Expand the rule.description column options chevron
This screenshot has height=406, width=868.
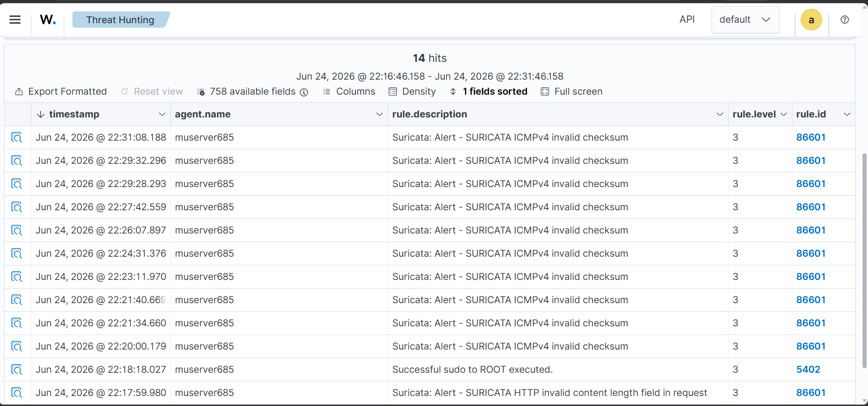(x=719, y=114)
